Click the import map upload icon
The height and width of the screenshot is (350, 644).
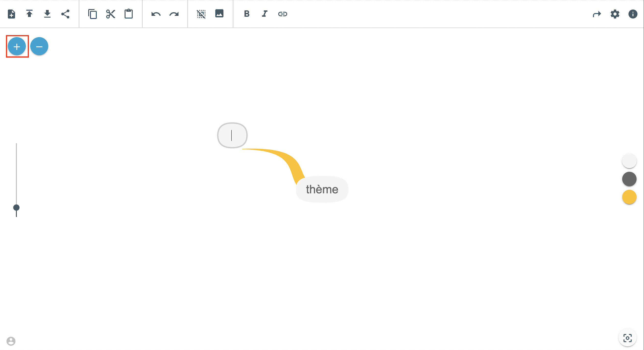click(29, 14)
